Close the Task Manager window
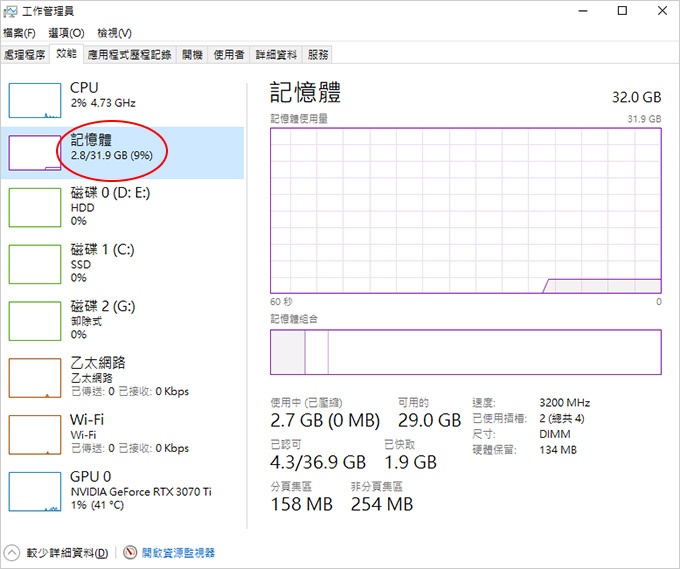Screen dimensions: 680x569 click(x=662, y=11)
